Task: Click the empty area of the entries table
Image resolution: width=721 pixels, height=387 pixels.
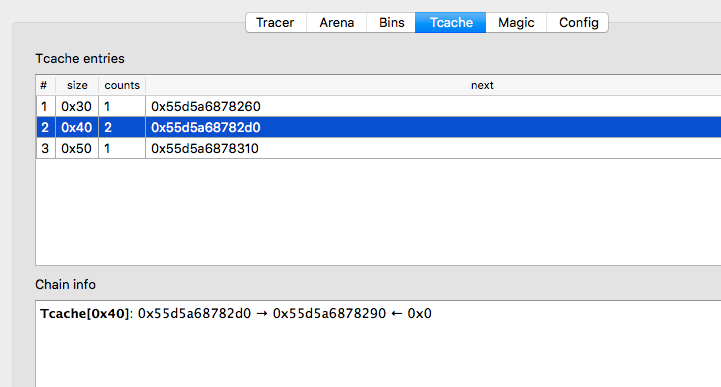Action: click(x=378, y=211)
